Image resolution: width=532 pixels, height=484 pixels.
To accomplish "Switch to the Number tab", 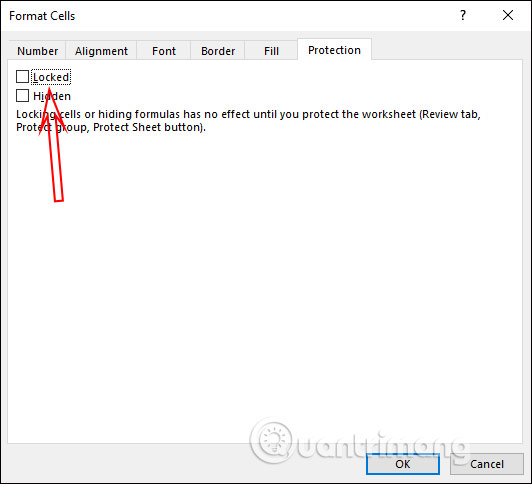I will coord(37,51).
